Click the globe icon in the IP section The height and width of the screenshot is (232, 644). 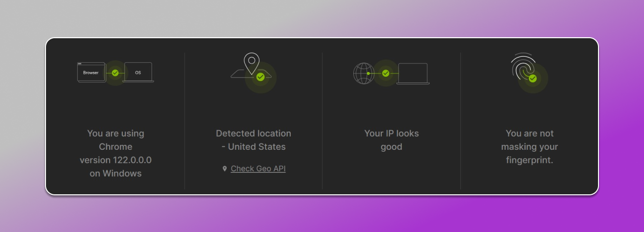[x=364, y=73]
